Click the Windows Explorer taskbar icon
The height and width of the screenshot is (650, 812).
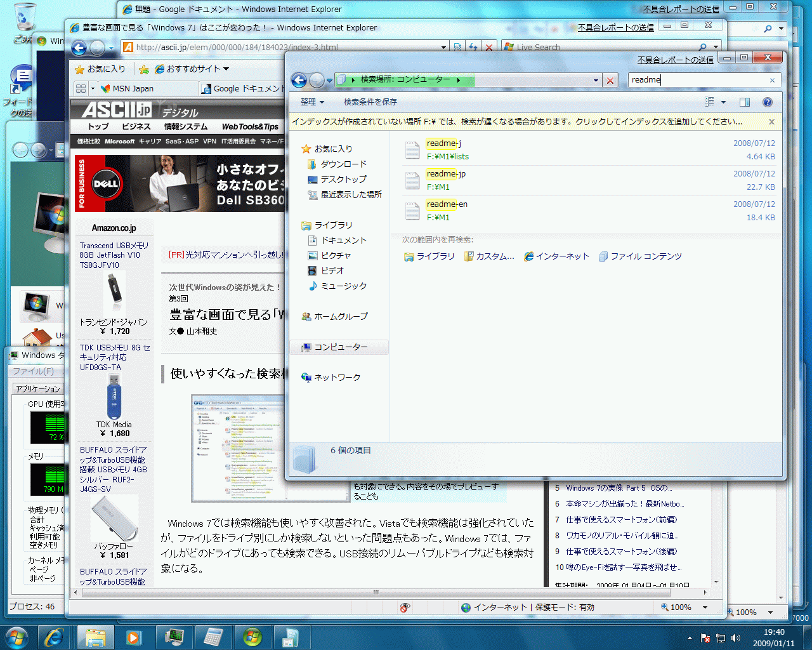96,637
